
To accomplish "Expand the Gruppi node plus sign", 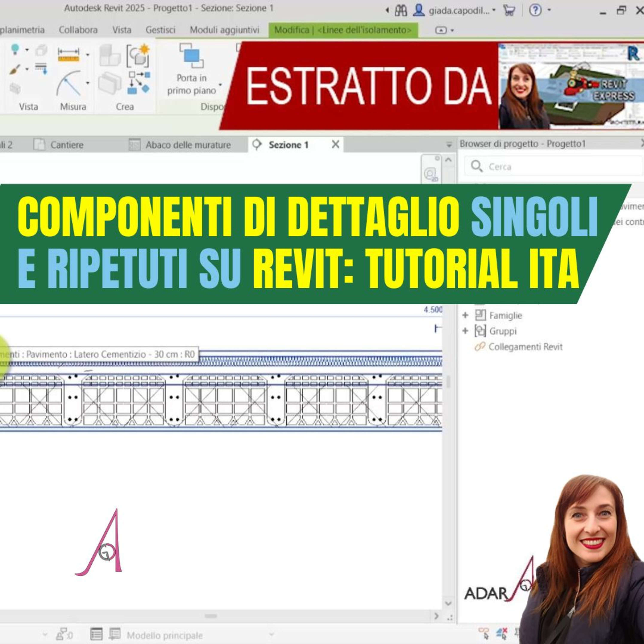I will pyautogui.click(x=465, y=331).
